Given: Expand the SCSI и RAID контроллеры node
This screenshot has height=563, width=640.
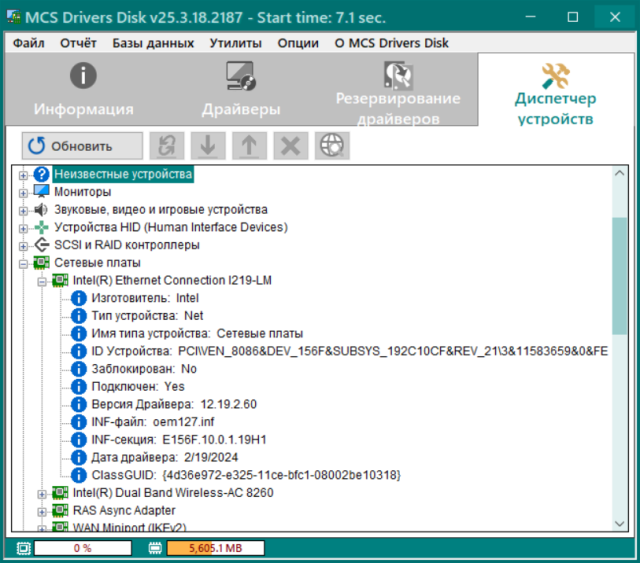Looking at the screenshot, I should click(23, 245).
